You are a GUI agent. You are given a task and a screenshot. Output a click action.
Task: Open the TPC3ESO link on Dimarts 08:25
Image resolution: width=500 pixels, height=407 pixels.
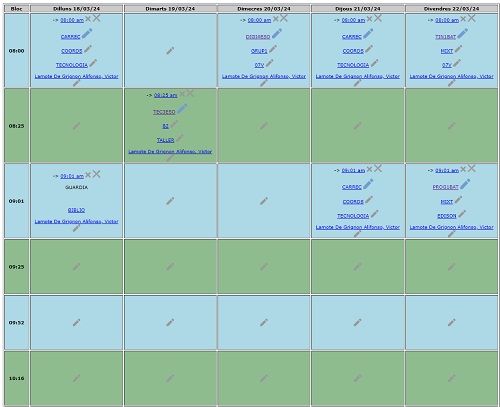click(164, 112)
